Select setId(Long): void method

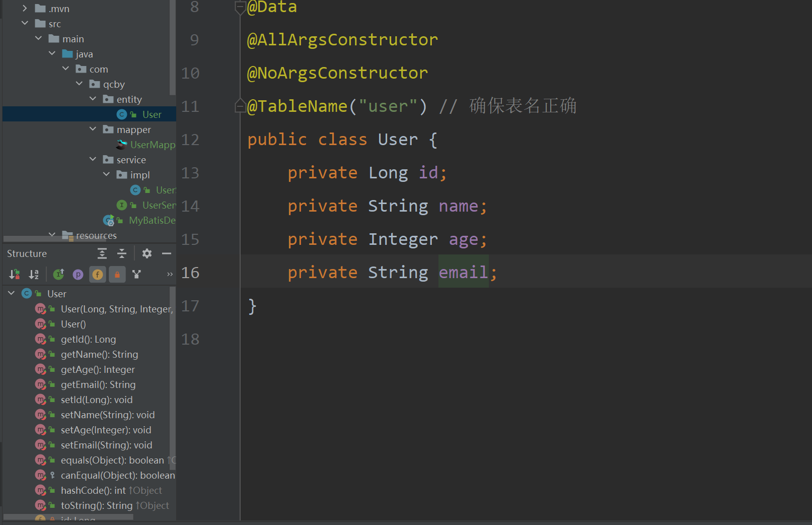pos(97,400)
